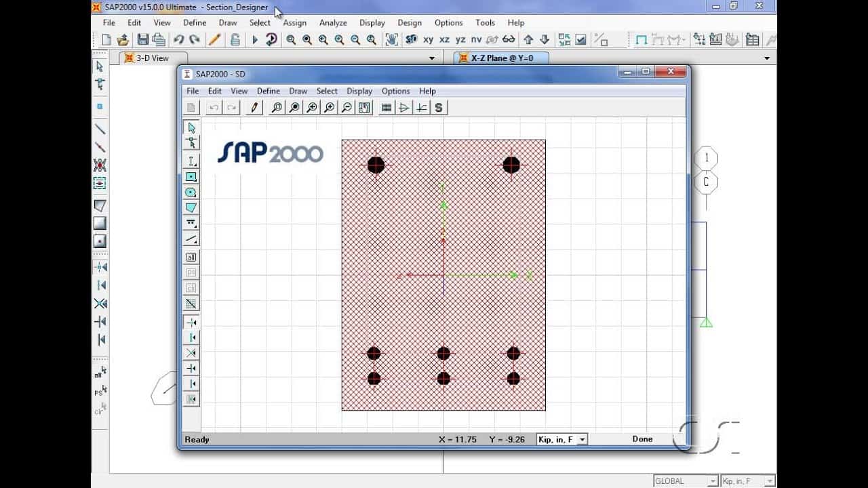Select the pointer tool in SD sidebar
This screenshot has height=488, width=868.
coord(191,127)
